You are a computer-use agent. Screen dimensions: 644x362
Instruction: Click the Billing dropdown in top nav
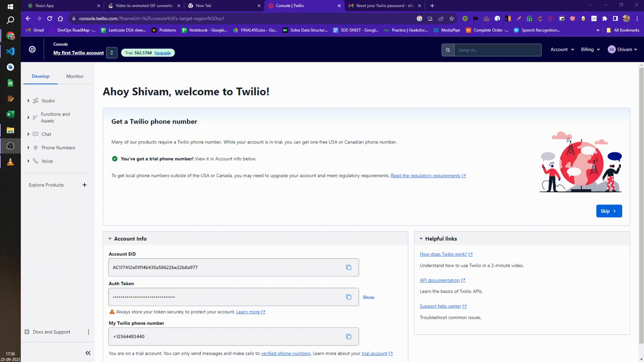[590, 50]
